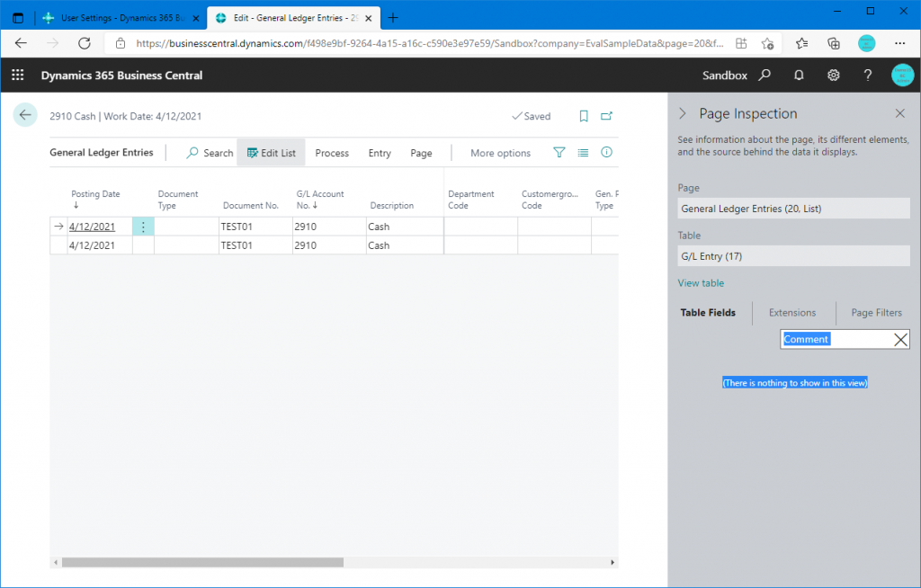The image size is (921, 588).
Task: Follow the View table link
Action: click(x=701, y=283)
